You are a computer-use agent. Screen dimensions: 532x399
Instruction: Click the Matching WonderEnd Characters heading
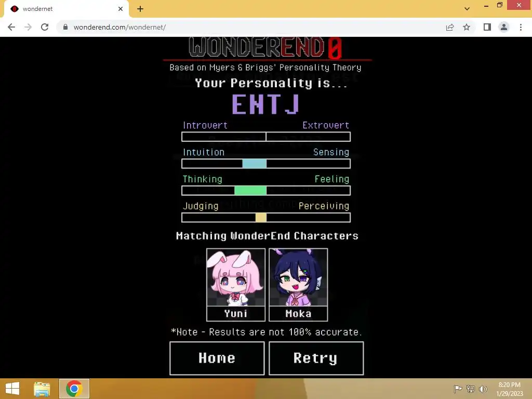pyautogui.click(x=267, y=236)
